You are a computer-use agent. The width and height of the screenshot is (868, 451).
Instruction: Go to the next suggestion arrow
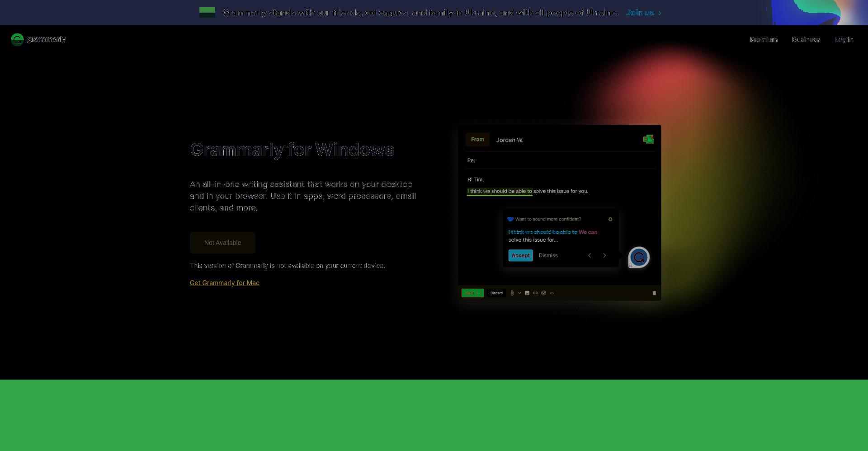tap(604, 255)
